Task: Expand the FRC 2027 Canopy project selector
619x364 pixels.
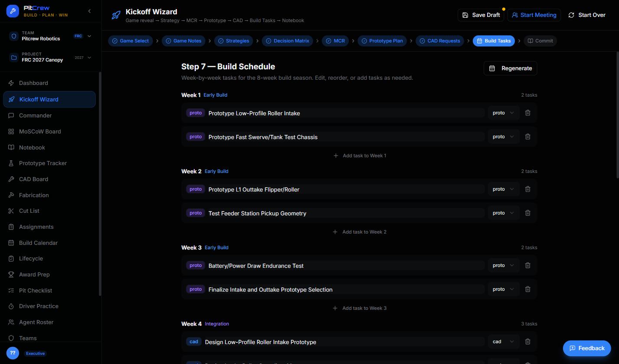Action: click(50, 57)
